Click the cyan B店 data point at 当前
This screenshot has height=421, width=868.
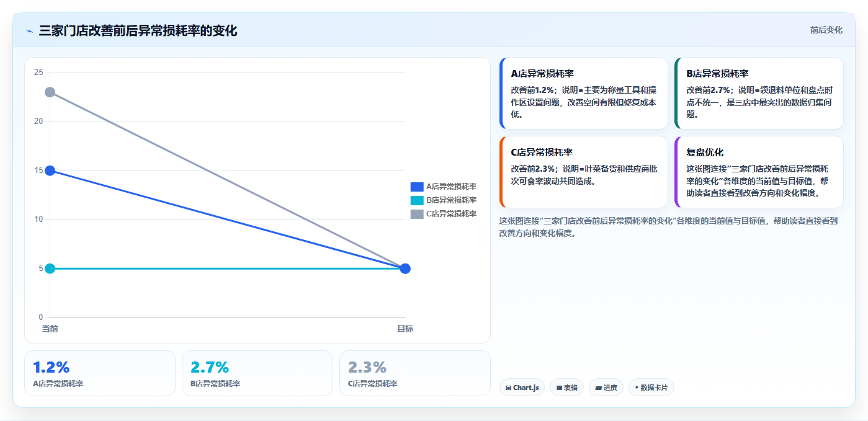tap(50, 268)
